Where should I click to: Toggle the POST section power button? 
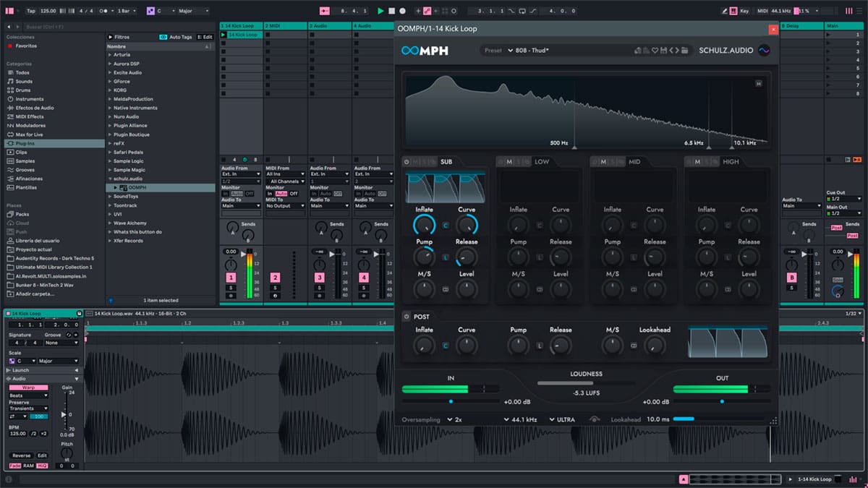coord(407,317)
